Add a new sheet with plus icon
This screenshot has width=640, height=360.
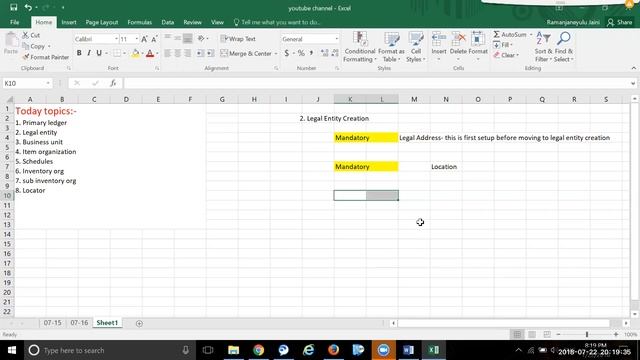(139, 323)
